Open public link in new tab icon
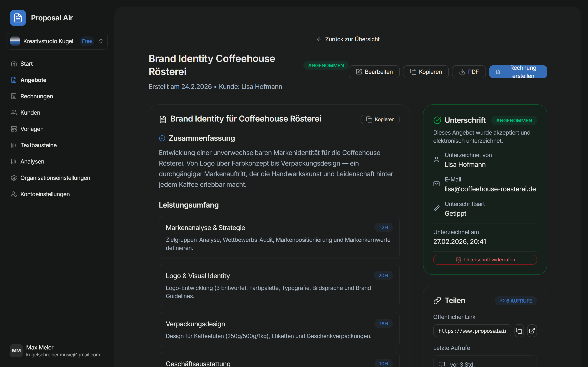The image size is (588, 367). [532, 331]
